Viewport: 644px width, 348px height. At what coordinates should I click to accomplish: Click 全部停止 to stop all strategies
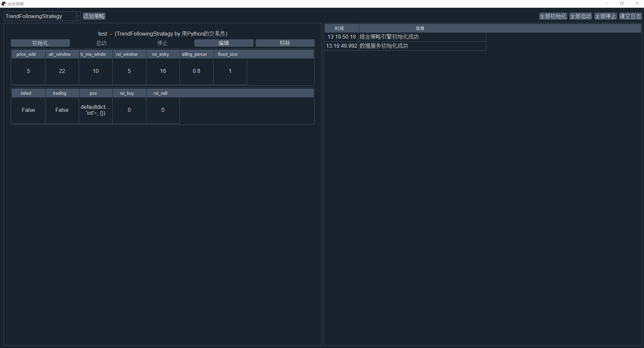coord(605,16)
